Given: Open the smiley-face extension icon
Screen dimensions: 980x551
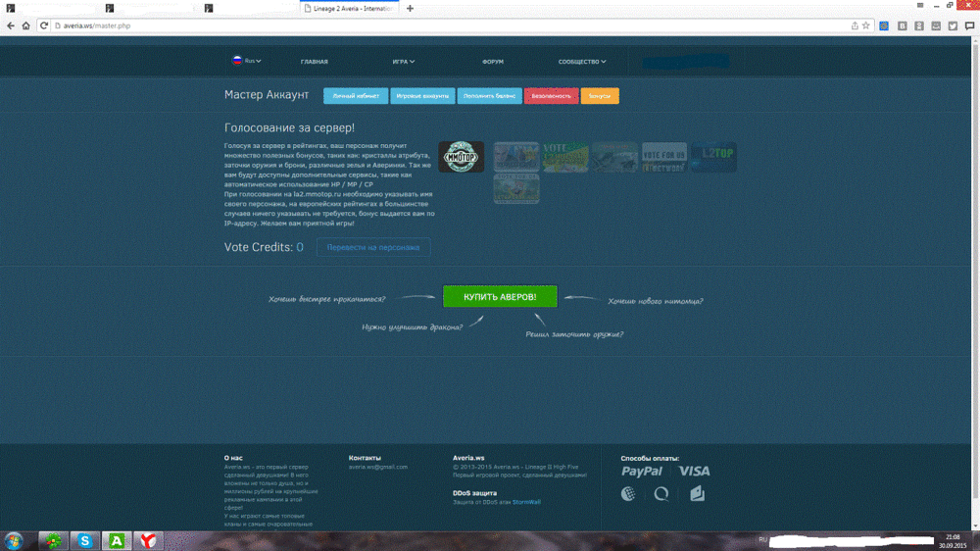Looking at the screenshot, I should [936, 25].
